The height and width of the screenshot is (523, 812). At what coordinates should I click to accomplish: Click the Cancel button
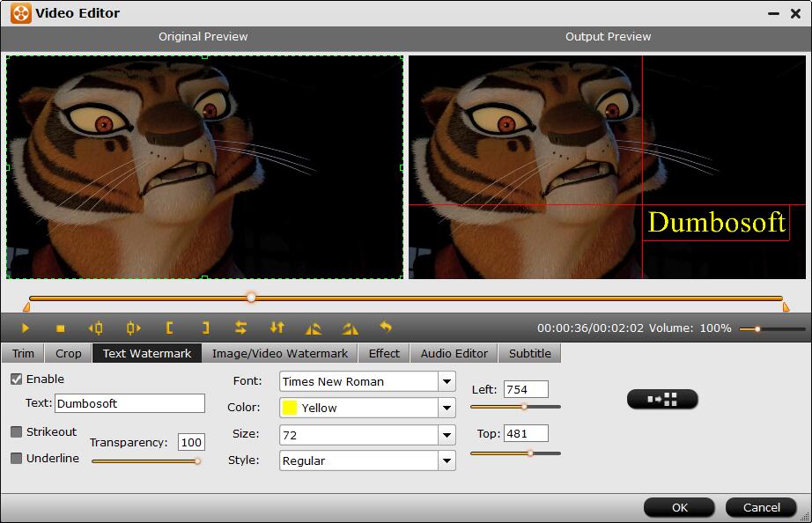(761, 507)
